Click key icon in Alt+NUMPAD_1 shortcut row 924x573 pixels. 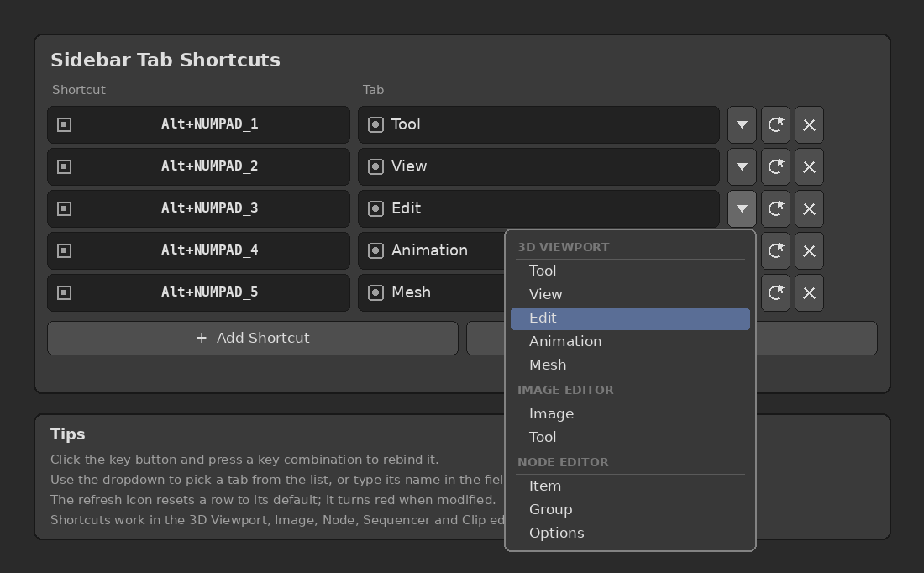coord(64,124)
